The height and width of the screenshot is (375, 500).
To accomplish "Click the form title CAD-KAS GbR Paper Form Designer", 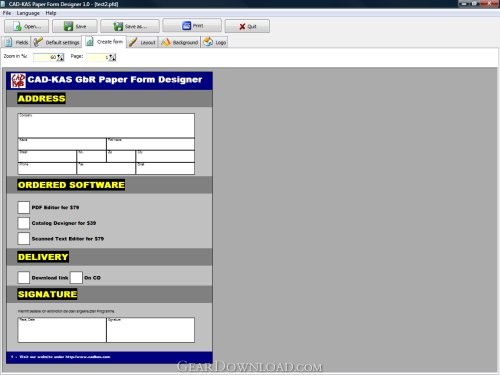I will pos(115,79).
